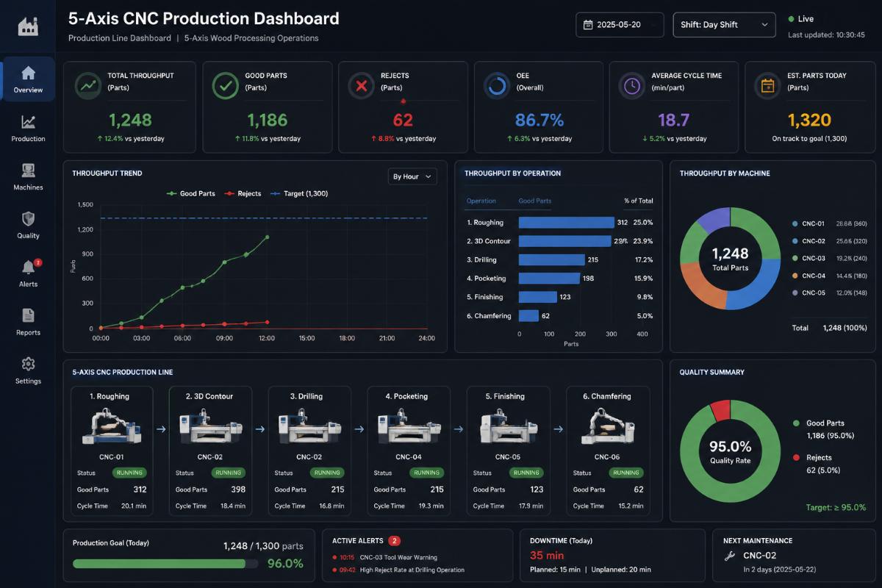
Task: Expand the Shift: Day Shift dropdown
Action: click(724, 24)
